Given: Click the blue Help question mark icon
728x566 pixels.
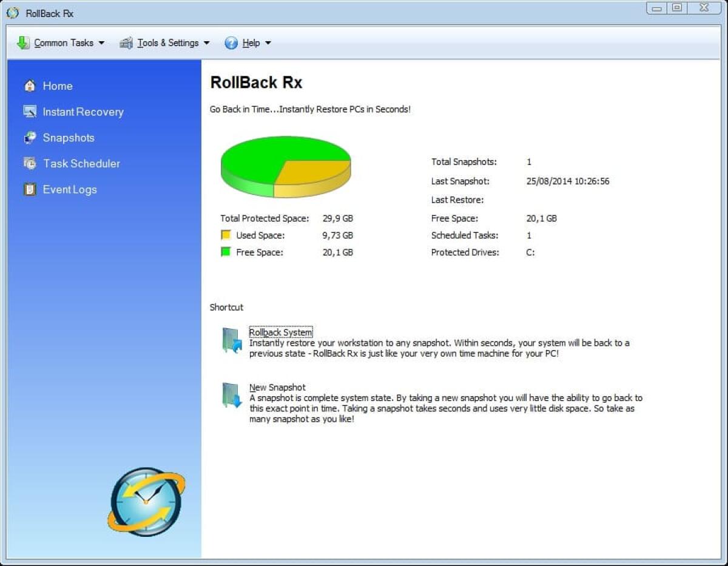Looking at the screenshot, I should pyautogui.click(x=231, y=42).
